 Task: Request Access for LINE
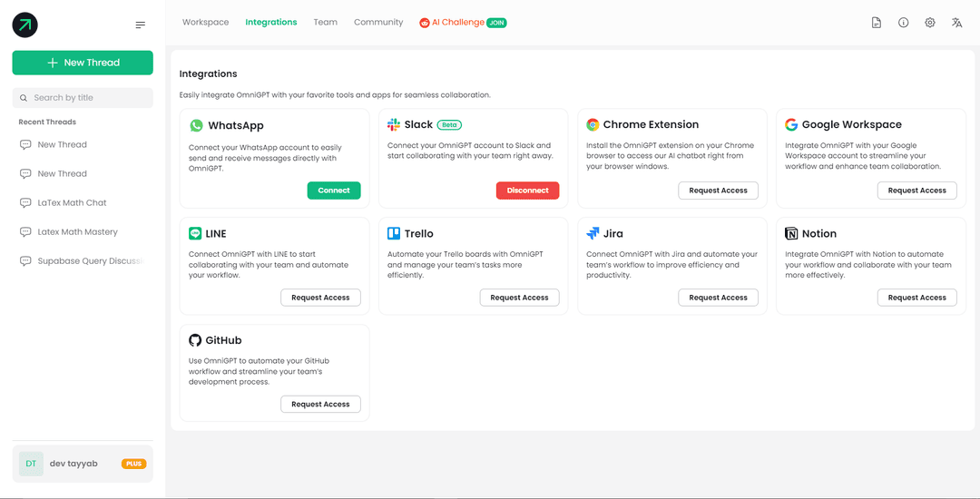click(x=320, y=298)
